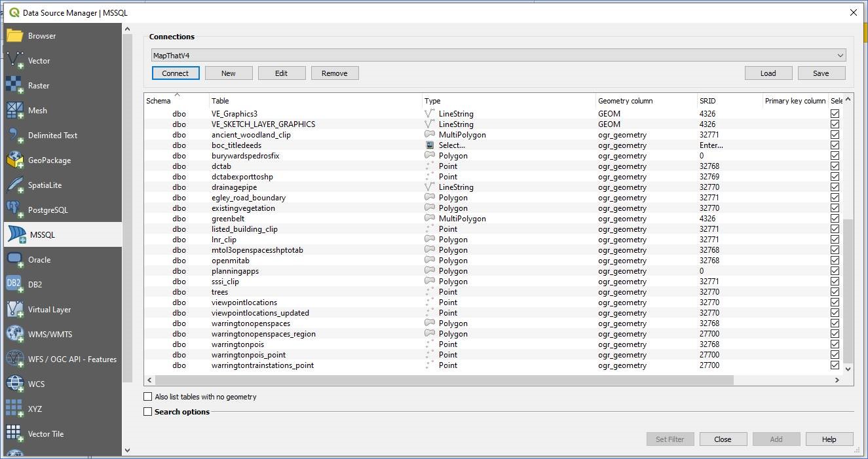Click the LineString icon for drainagepipe

430,187
